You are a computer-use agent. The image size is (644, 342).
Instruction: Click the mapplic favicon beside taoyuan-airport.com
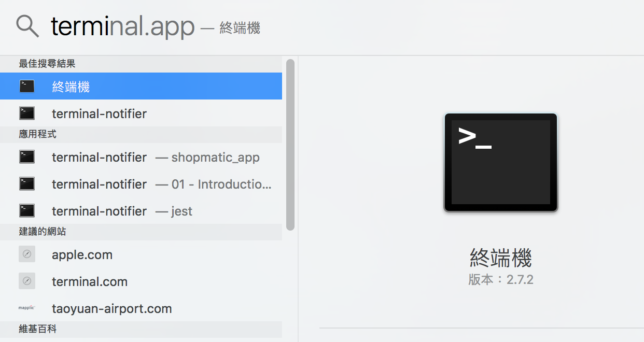tap(27, 308)
